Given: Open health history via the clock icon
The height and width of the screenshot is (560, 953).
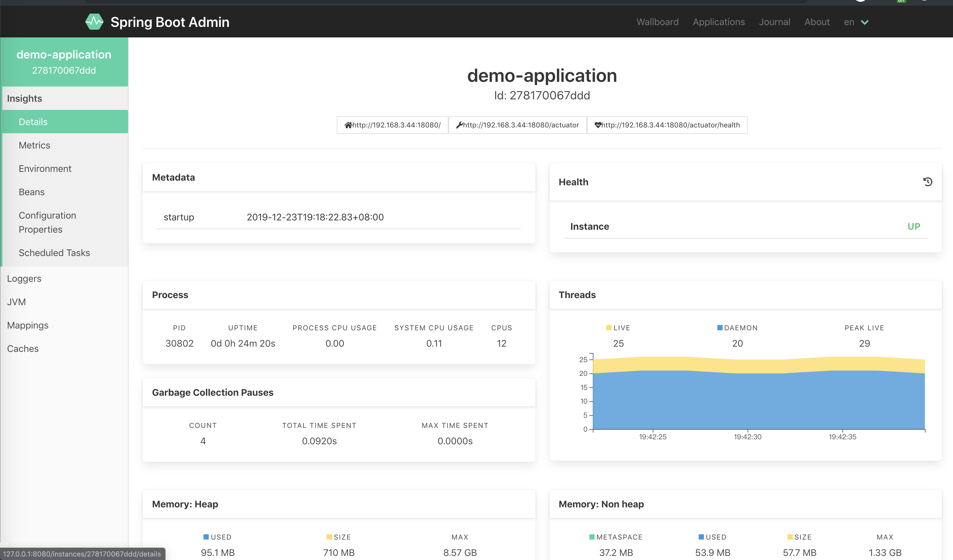Looking at the screenshot, I should [x=928, y=182].
